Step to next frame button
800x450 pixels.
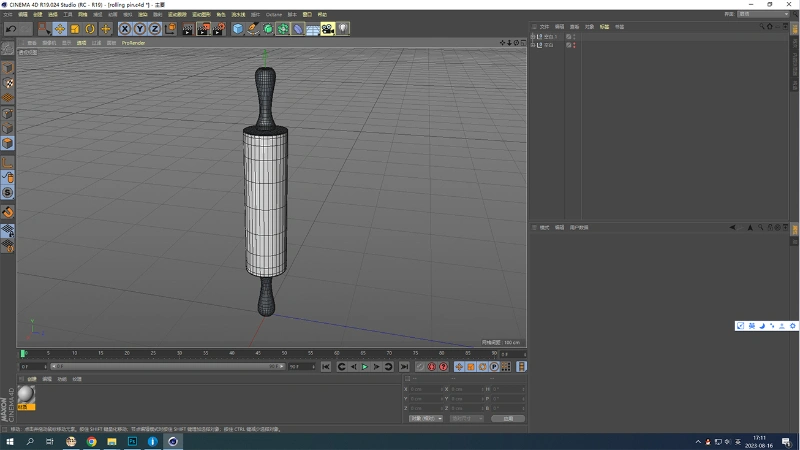point(377,367)
